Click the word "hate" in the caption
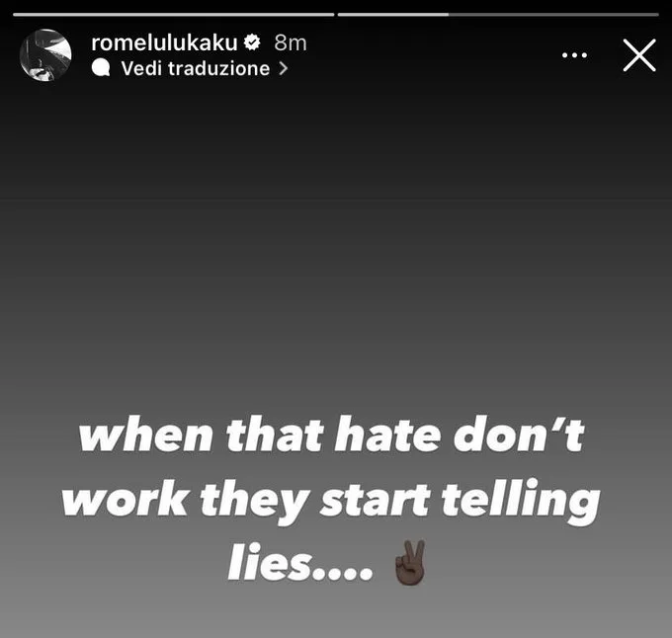Screen dimensions: 672x638 pyautogui.click(x=387, y=435)
